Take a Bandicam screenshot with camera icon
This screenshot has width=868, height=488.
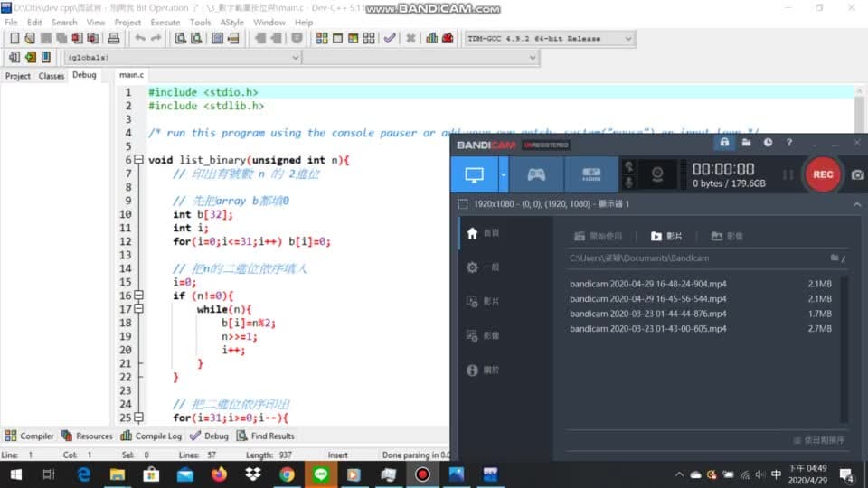857,174
